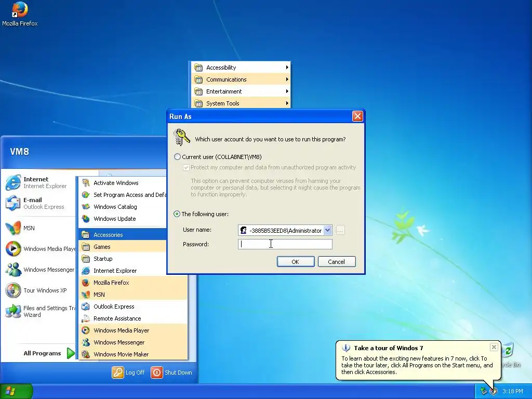Click the Remote Assistance icon
The height and width of the screenshot is (399, 532).
[x=86, y=318]
